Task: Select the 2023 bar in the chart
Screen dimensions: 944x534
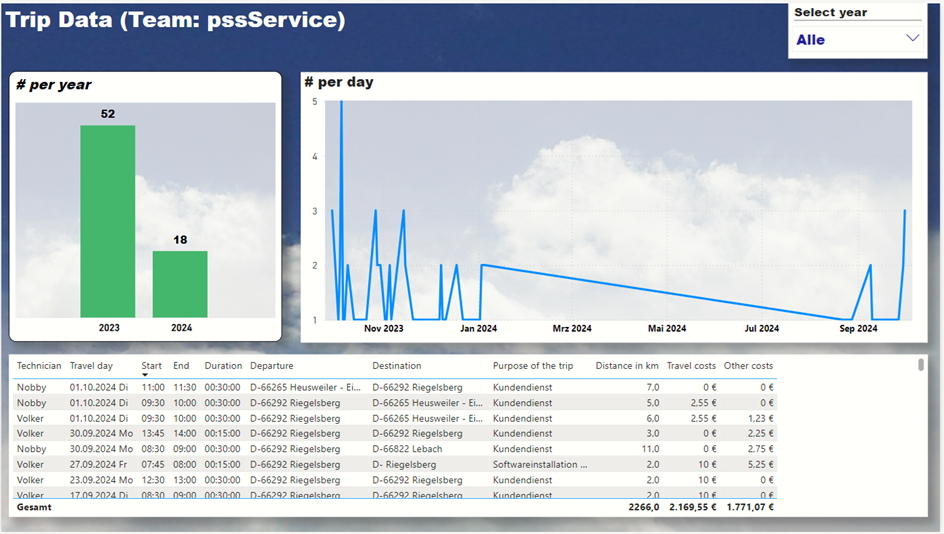Action: click(x=108, y=221)
